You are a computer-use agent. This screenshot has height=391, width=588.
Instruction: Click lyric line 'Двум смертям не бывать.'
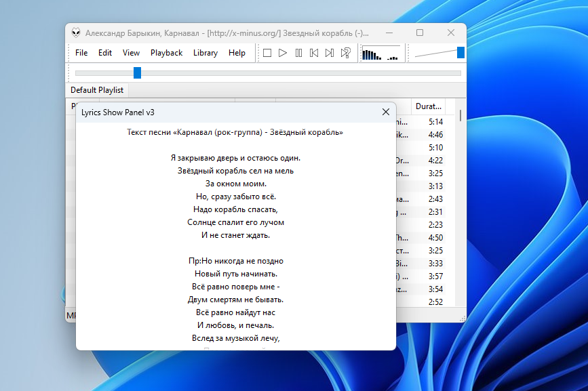[235, 300]
